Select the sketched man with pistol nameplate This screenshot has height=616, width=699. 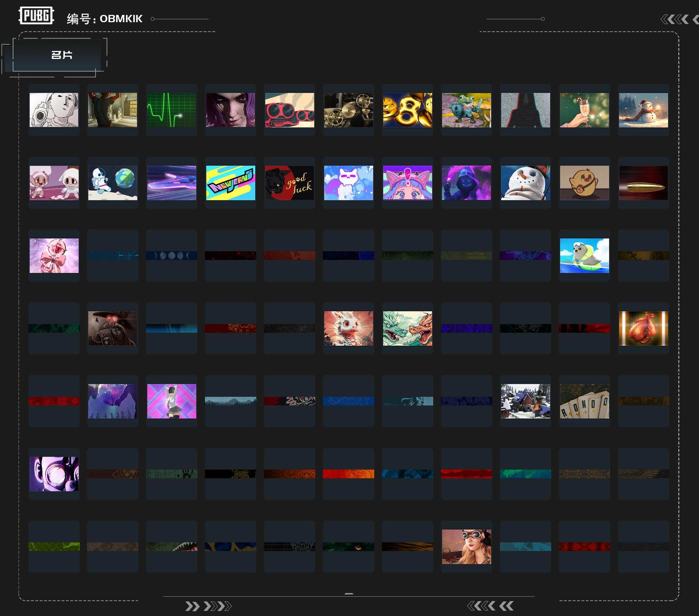54,110
